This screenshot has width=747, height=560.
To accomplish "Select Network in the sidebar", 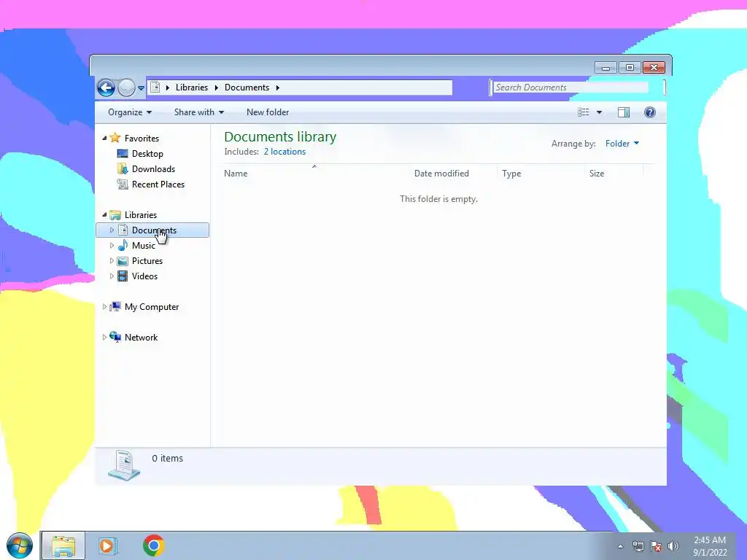I will point(141,337).
